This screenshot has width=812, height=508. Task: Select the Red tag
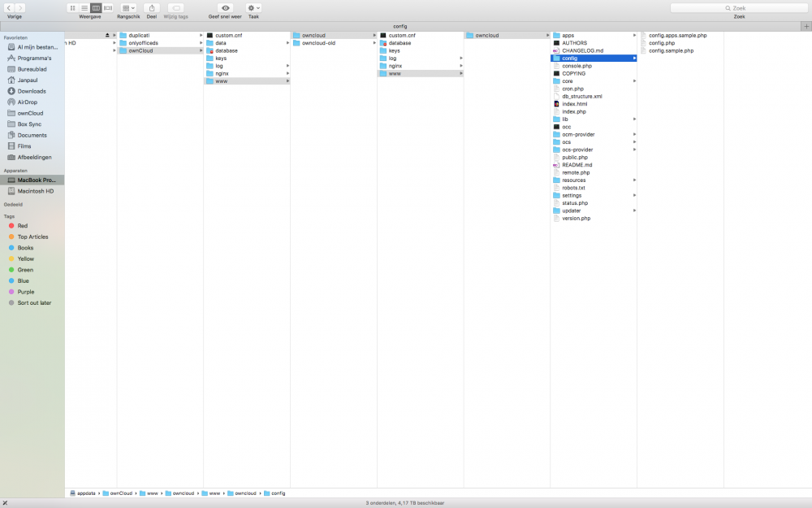[32, 226]
